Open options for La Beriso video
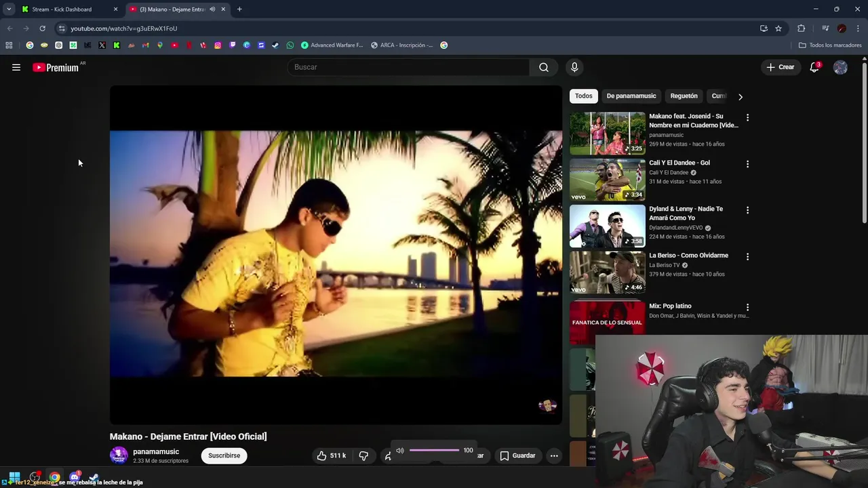Viewport: 868px width, 488px height. [x=747, y=257]
